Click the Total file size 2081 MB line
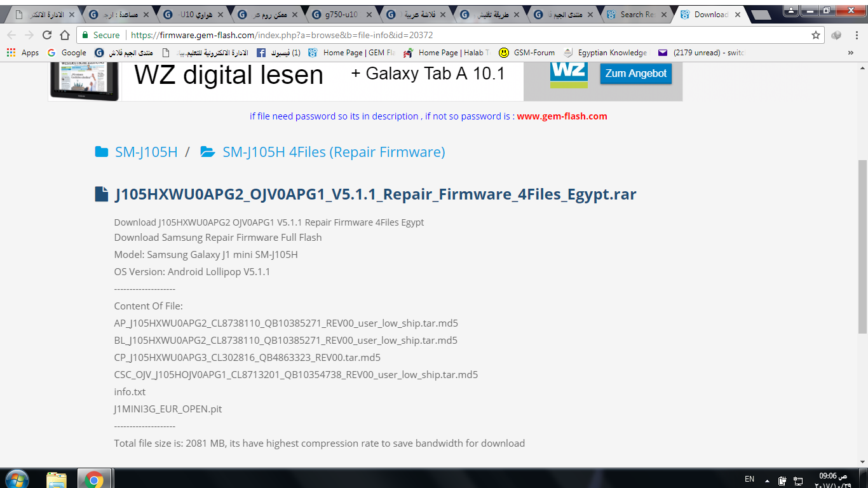This screenshot has height=488, width=868. tap(320, 444)
